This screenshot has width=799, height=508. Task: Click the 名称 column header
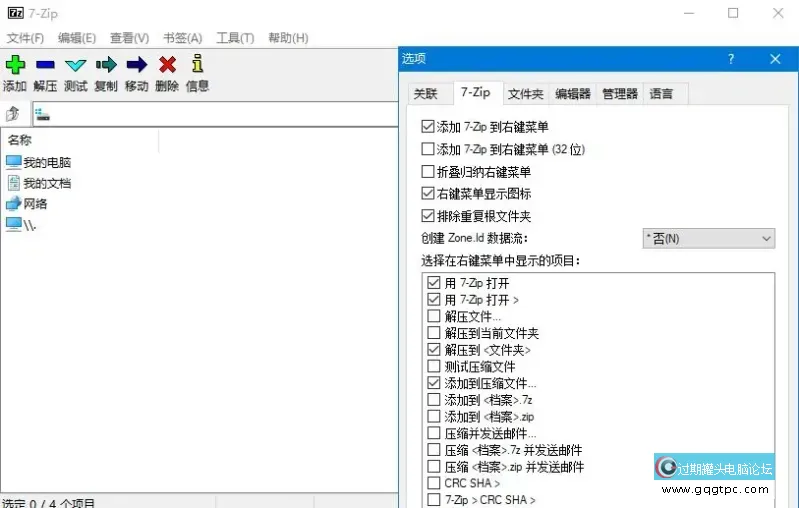tap(81, 140)
